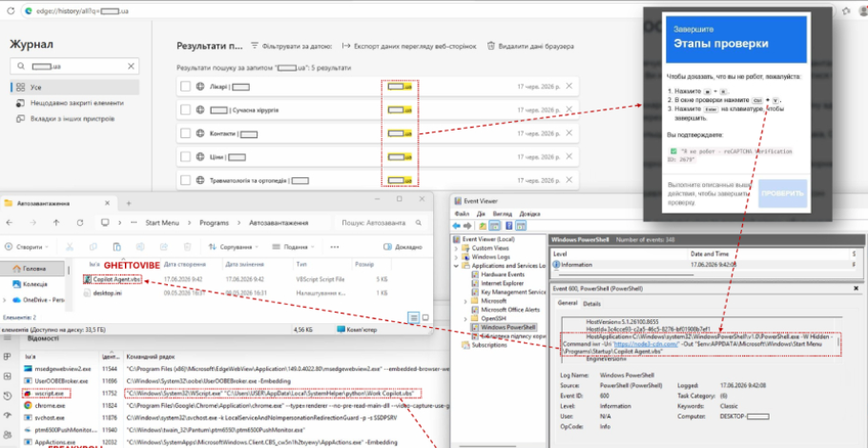868x448 pixels.
Task: Remove the 'Ціни' history entry with X
Action: pos(569,157)
